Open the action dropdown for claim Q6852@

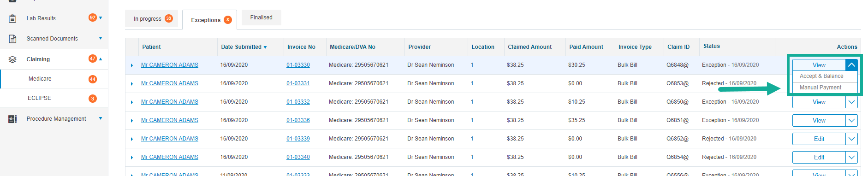tap(851, 139)
